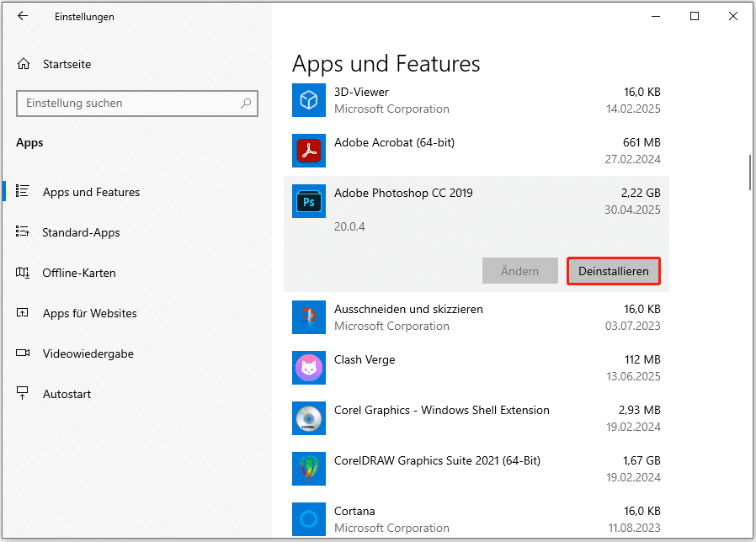This screenshot has height=542, width=756.
Task: Select Corel Graphics - Windows Shell Extension
Action: 476,418
